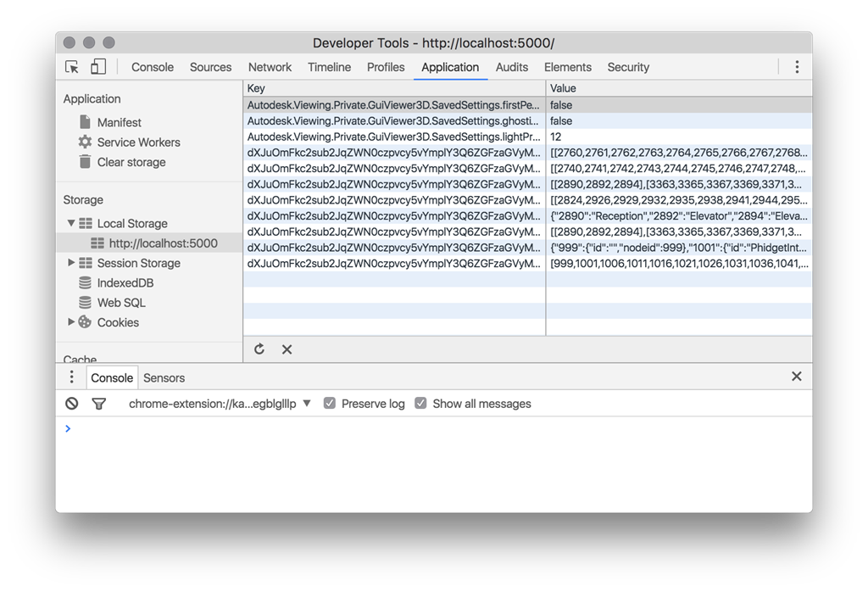The image size is (868, 592).
Task: Open the Clear storage section
Action: 131,162
